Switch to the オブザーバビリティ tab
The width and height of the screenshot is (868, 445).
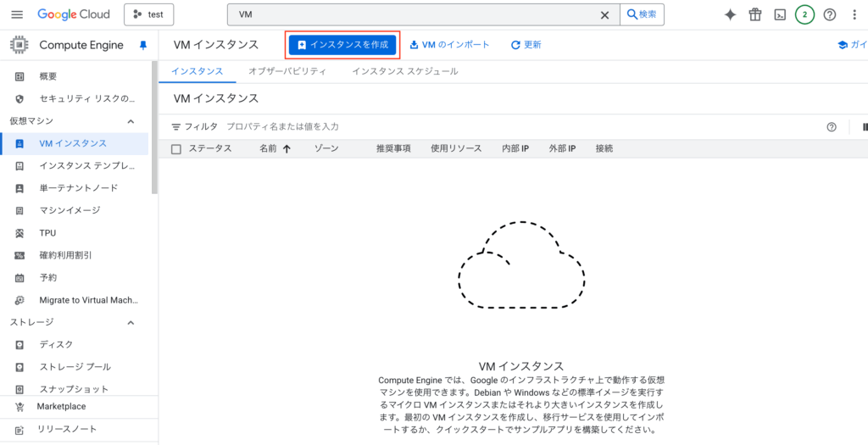[x=287, y=71]
